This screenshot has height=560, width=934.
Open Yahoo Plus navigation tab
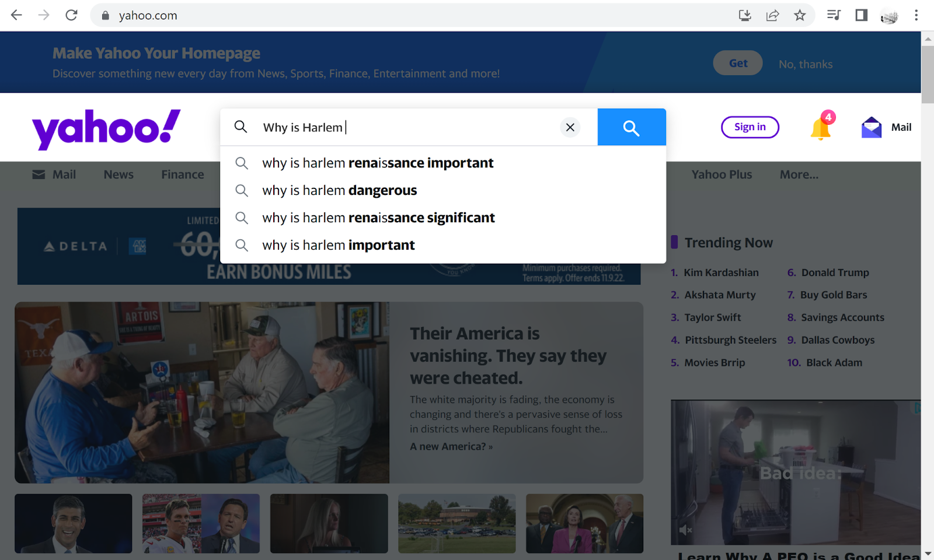(x=722, y=174)
